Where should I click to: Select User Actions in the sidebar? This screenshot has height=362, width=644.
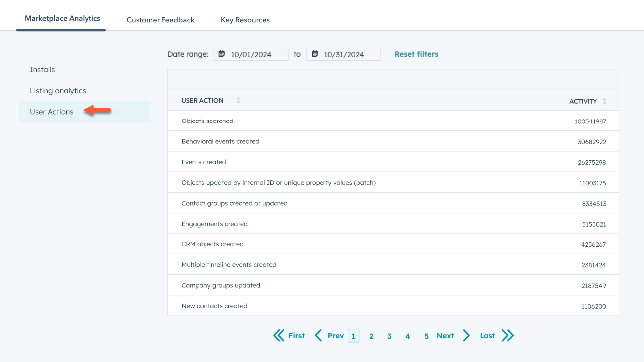[x=52, y=112]
